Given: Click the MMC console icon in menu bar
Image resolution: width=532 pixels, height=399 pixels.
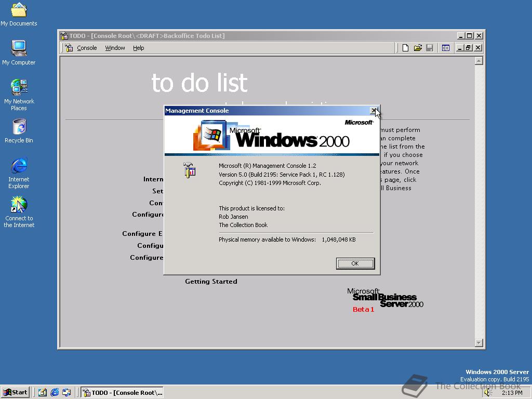Looking at the screenshot, I should tap(69, 48).
